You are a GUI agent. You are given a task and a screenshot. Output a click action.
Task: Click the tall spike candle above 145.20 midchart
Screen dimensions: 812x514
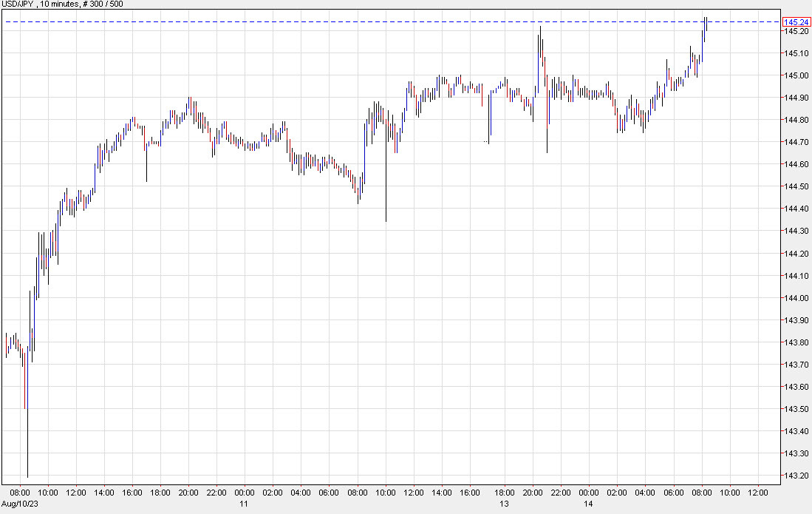tap(541, 44)
